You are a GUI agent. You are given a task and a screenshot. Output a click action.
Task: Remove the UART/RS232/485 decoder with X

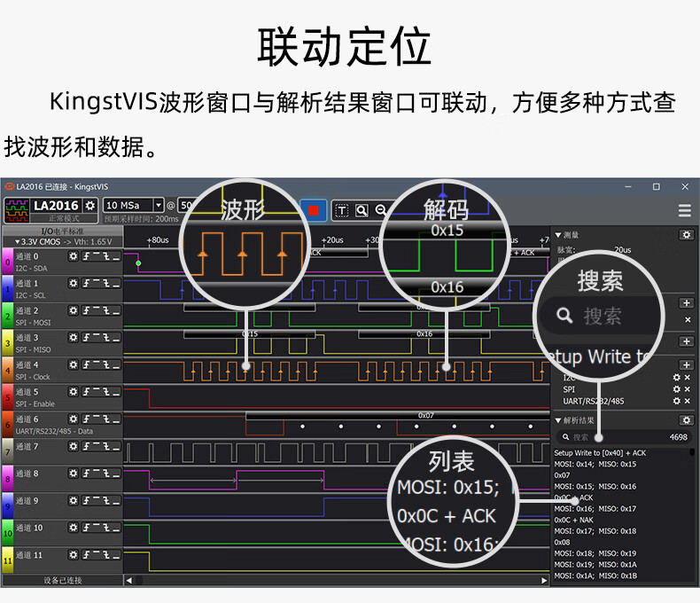coord(687,401)
